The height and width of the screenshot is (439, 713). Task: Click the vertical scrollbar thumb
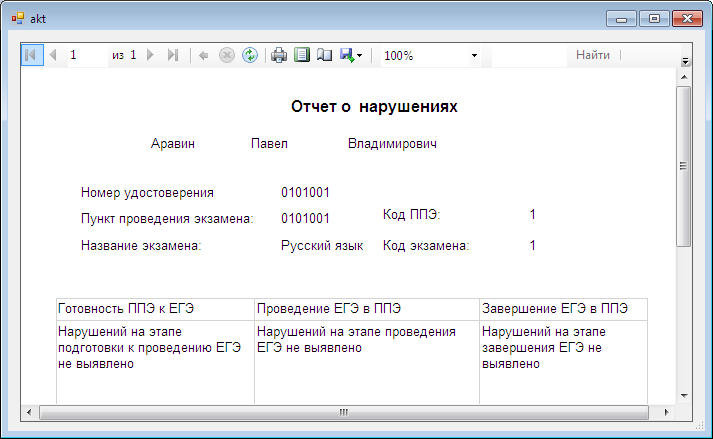pos(683,167)
